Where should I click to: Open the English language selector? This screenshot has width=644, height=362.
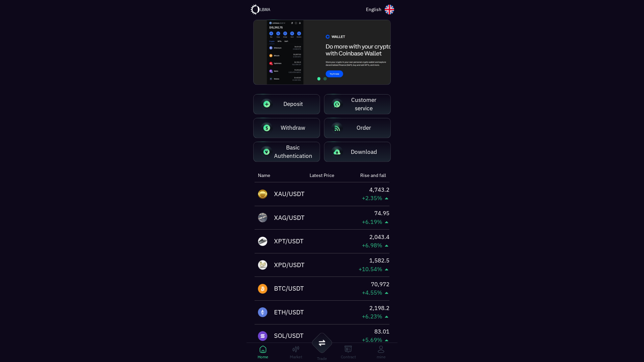point(379,9)
